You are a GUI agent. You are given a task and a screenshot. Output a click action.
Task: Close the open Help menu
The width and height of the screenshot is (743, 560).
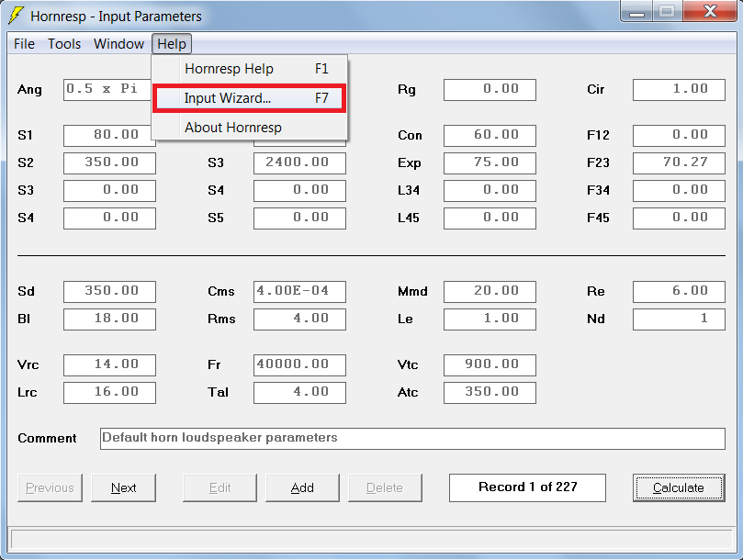(x=172, y=44)
